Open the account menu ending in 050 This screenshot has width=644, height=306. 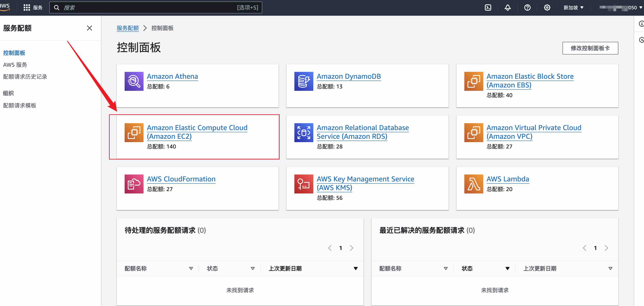click(621, 8)
